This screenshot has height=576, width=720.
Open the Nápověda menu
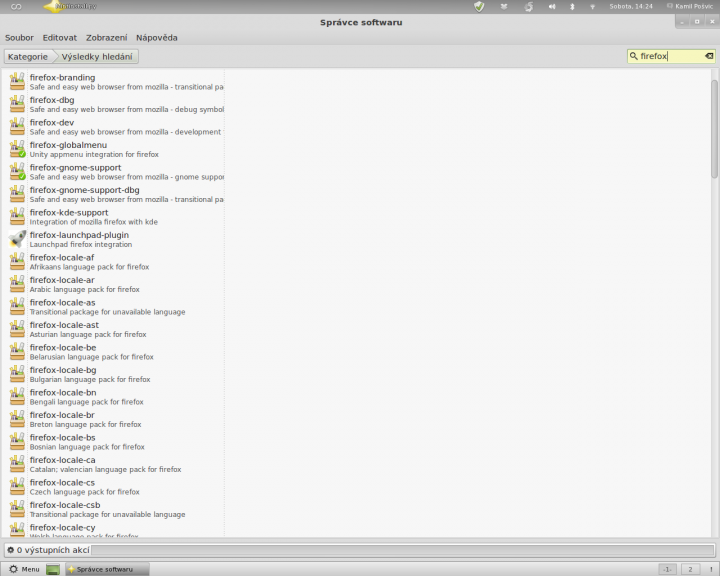click(x=157, y=38)
